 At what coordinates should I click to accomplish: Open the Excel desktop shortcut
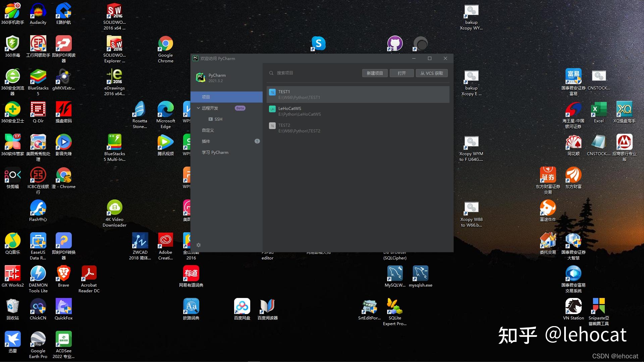tap(598, 112)
